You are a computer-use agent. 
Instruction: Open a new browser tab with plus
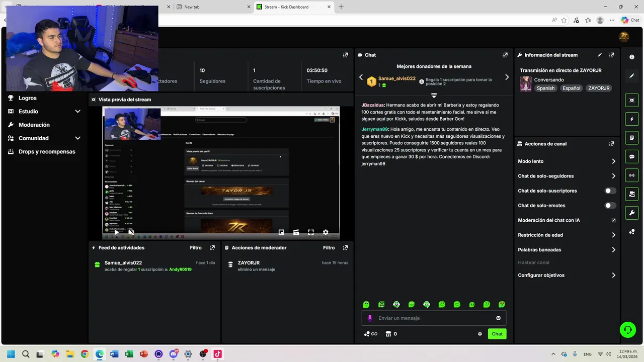341,7
